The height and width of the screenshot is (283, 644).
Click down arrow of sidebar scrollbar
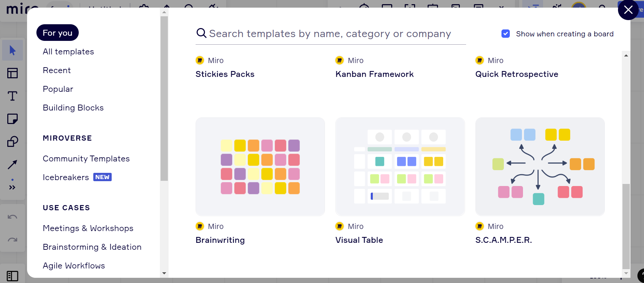[164, 273]
